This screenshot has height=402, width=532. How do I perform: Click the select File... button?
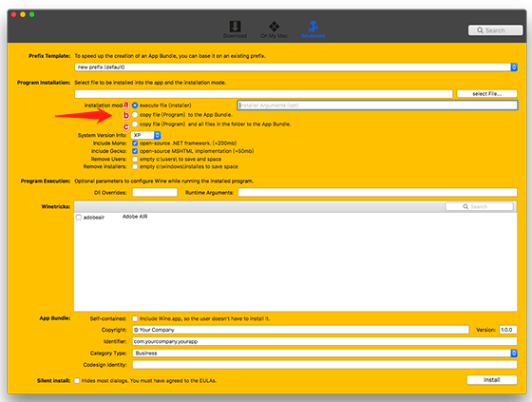pos(486,94)
